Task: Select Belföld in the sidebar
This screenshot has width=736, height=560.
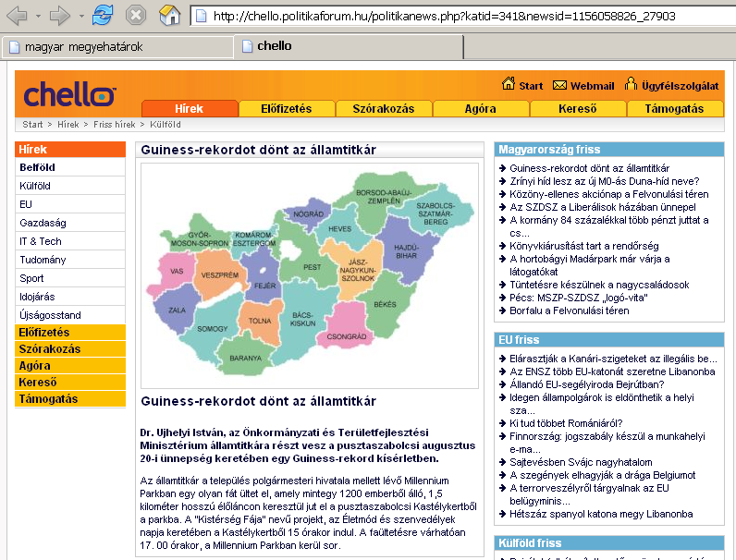Action: (70, 167)
